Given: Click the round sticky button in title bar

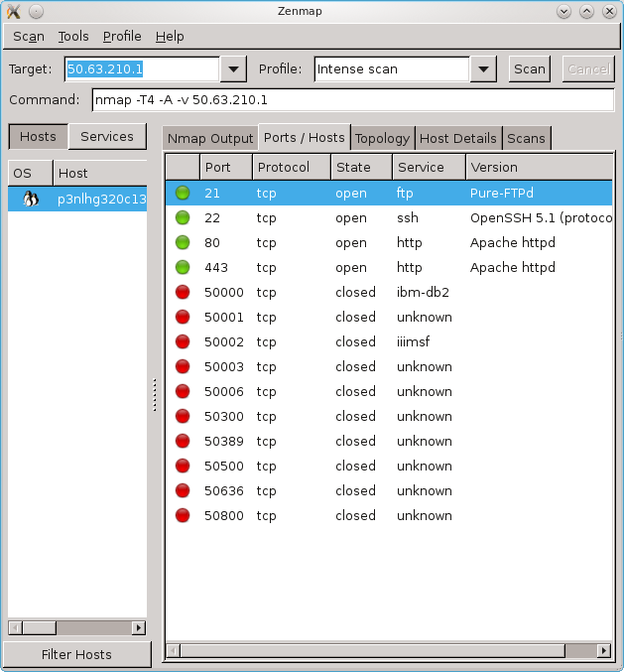Looking at the screenshot, I should [37, 11].
